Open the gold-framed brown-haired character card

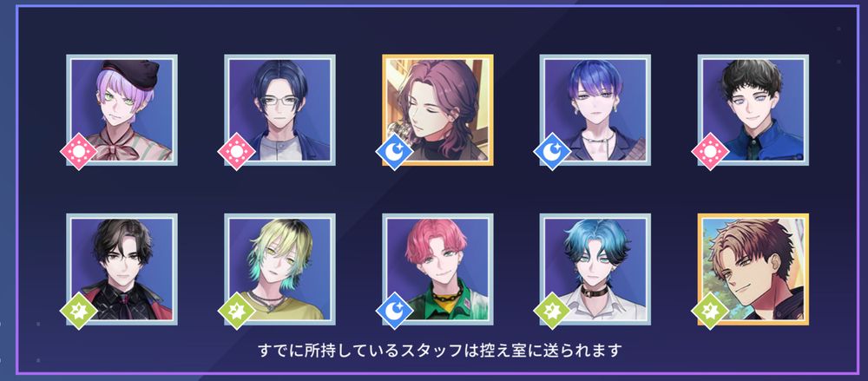[x=753, y=269]
